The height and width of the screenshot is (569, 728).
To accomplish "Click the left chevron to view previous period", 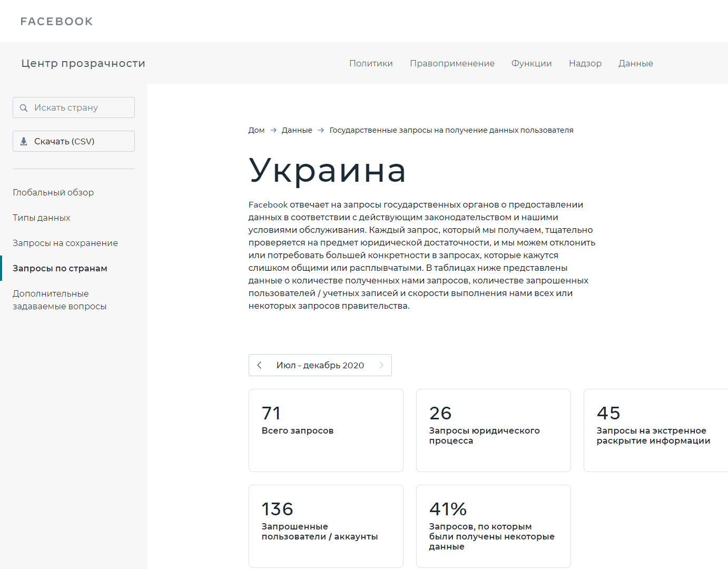I will click(x=259, y=365).
